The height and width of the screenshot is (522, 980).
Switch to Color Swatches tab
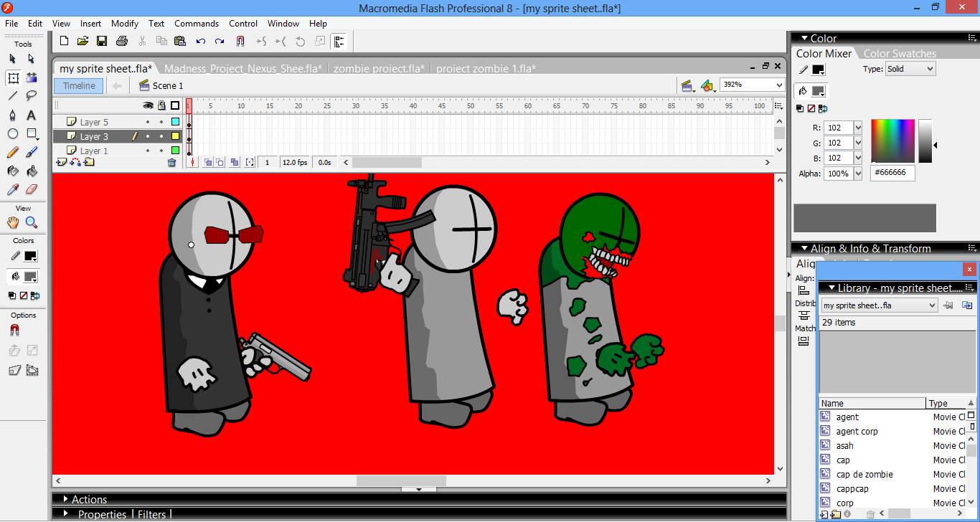900,54
